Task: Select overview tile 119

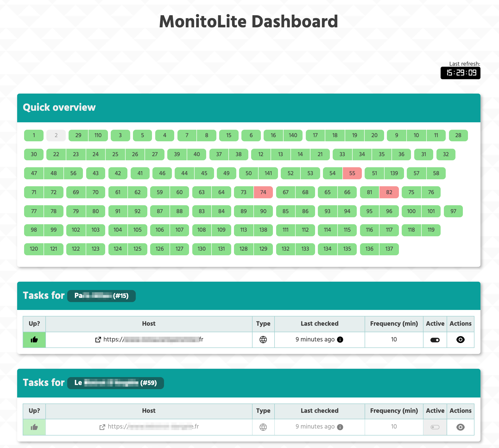Action: (431, 230)
